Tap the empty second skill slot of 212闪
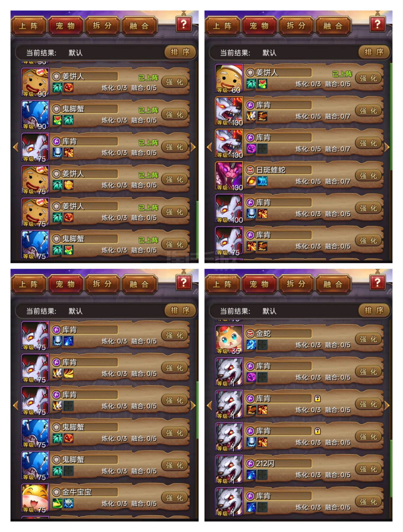This screenshot has width=403, height=532. pyautogui.click(x=262, y=475)
